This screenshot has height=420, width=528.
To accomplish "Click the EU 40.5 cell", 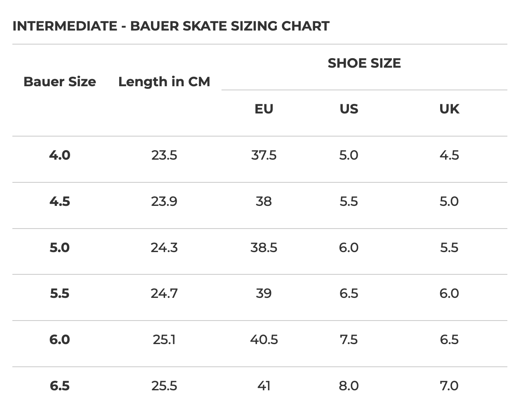I will click(264, 340).
